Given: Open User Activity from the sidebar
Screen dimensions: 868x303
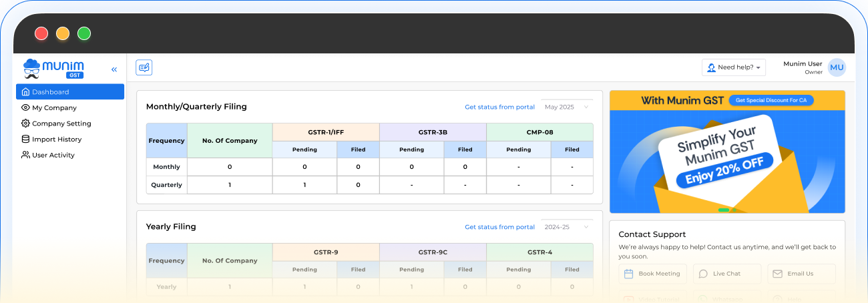Looking at the screenshot, I should 53,155.
